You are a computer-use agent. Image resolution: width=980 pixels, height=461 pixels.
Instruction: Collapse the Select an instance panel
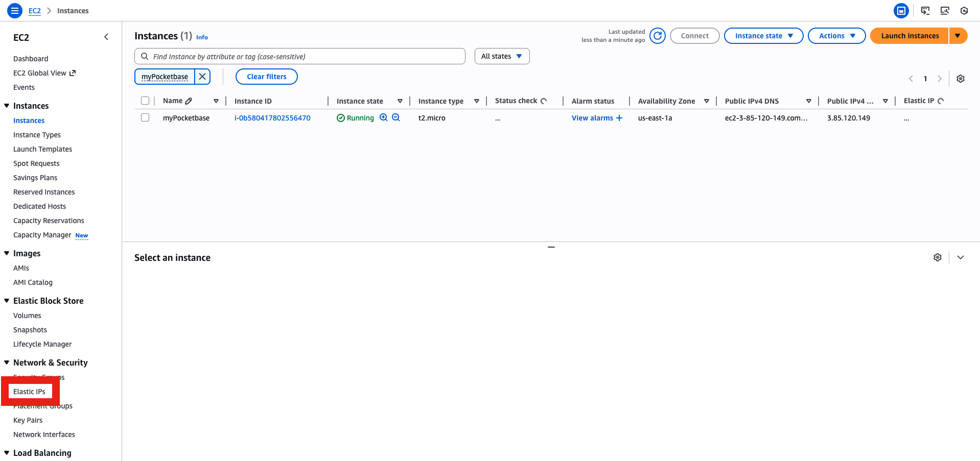tap(960, 257)
